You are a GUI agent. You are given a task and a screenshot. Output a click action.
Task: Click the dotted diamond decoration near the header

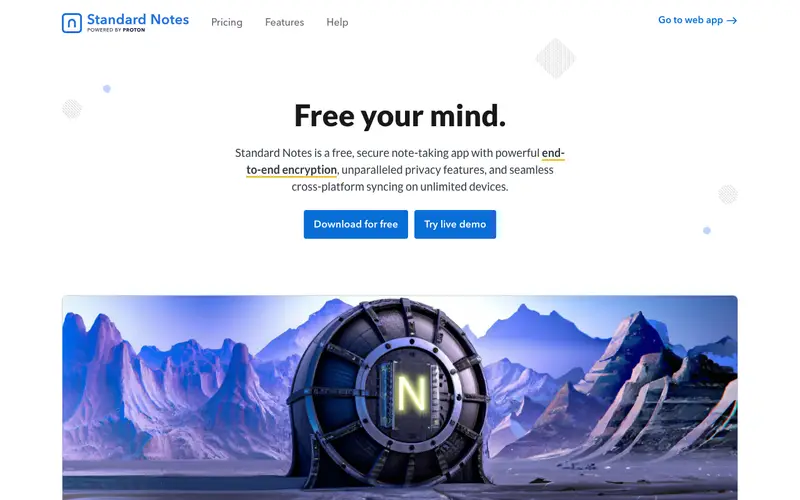(x=556, y=58)
